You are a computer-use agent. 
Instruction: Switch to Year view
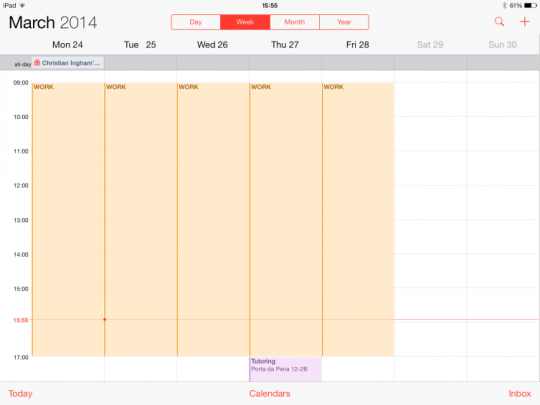point(344,22)
